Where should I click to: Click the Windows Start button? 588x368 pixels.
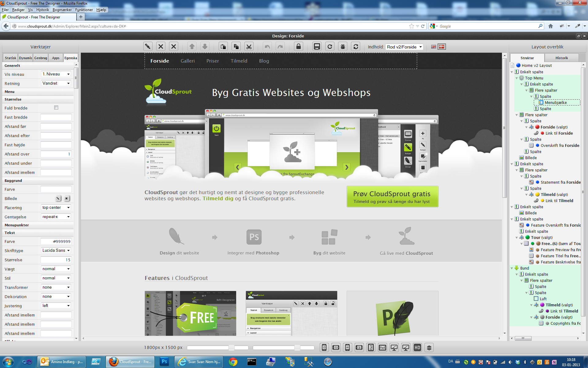click(8, 362)
